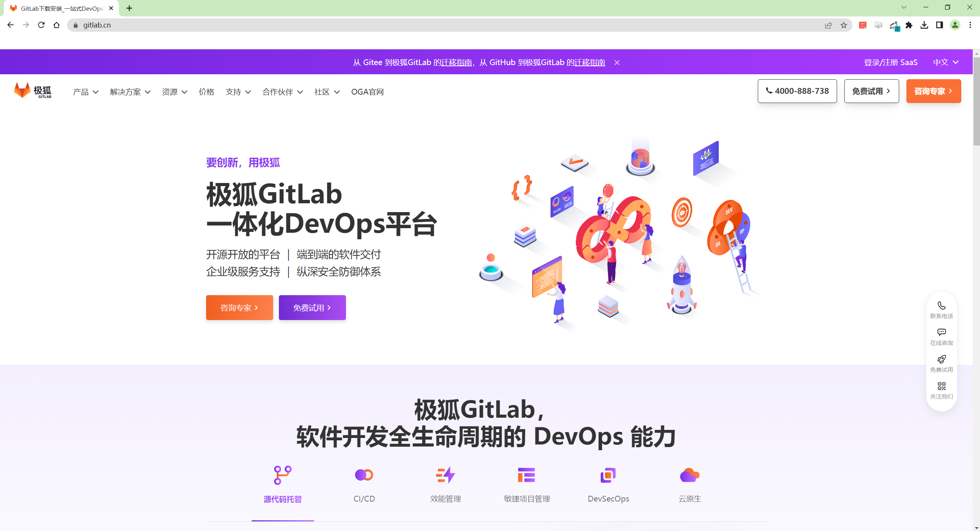
Task: Select the DevSecOps icon
Action: (608, 475)
